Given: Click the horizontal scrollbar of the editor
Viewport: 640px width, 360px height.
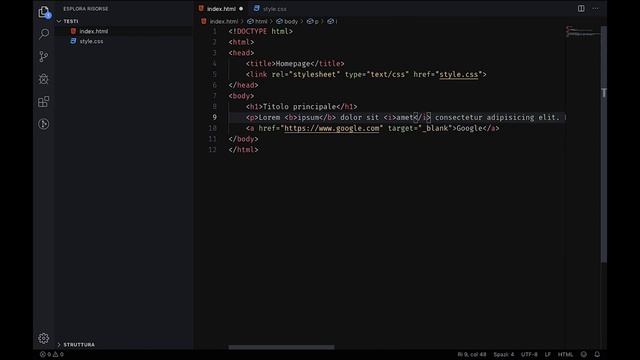Looking at the screenshot, I should pos(281,347).
